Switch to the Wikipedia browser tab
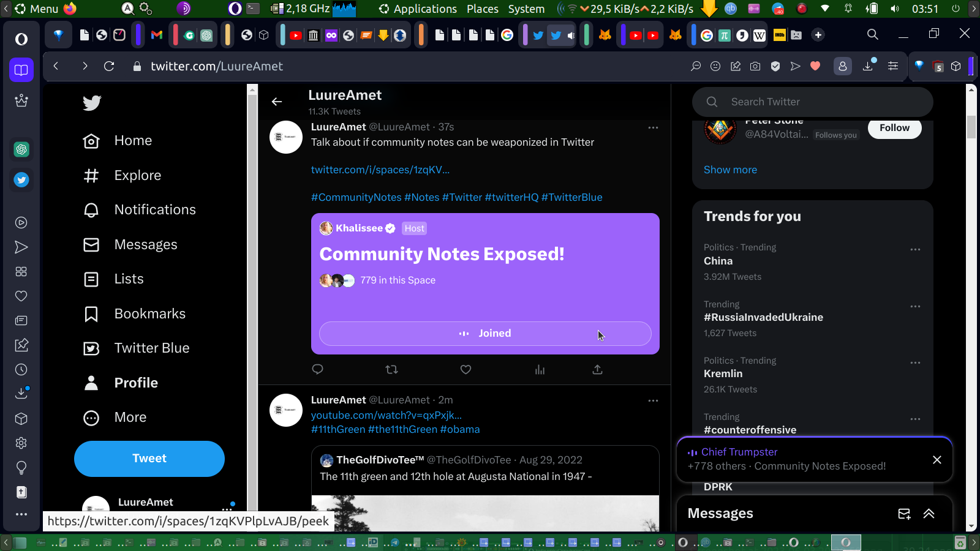 759,35
